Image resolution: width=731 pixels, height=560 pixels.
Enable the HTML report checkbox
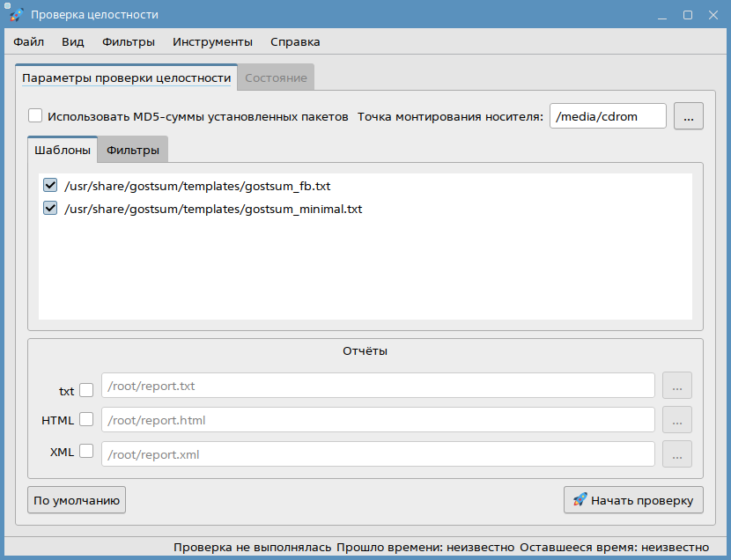coord(86,420)
